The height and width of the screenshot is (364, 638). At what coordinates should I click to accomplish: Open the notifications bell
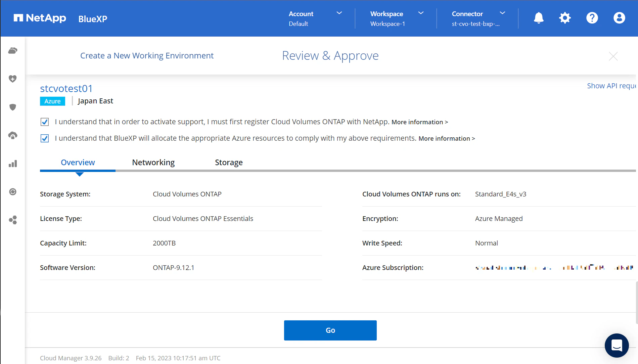[539, 18]
